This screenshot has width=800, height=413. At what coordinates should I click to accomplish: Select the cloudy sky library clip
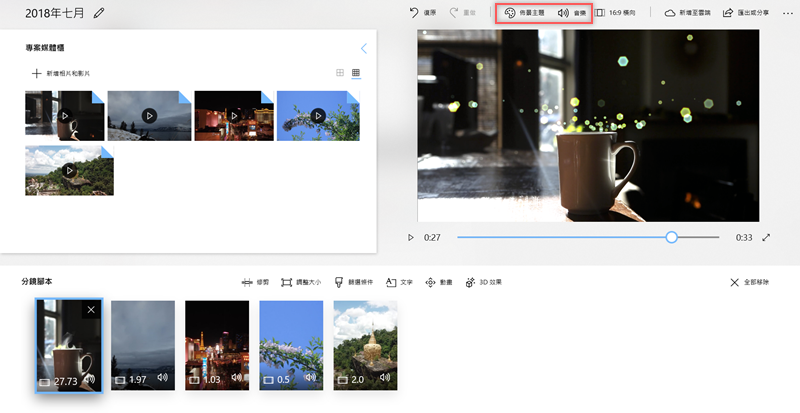tap(149, 116)
